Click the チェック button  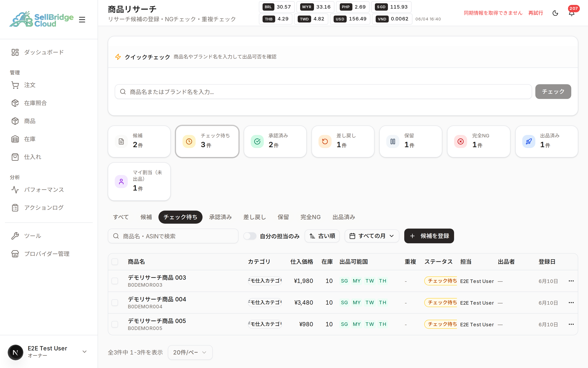(553, 92)
